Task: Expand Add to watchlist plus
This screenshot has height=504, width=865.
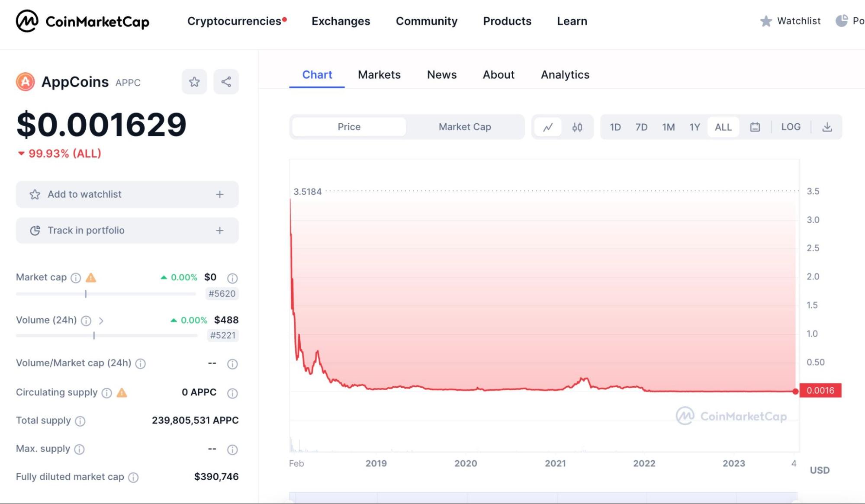Action: pyautogui.click(x=220, y=195)
